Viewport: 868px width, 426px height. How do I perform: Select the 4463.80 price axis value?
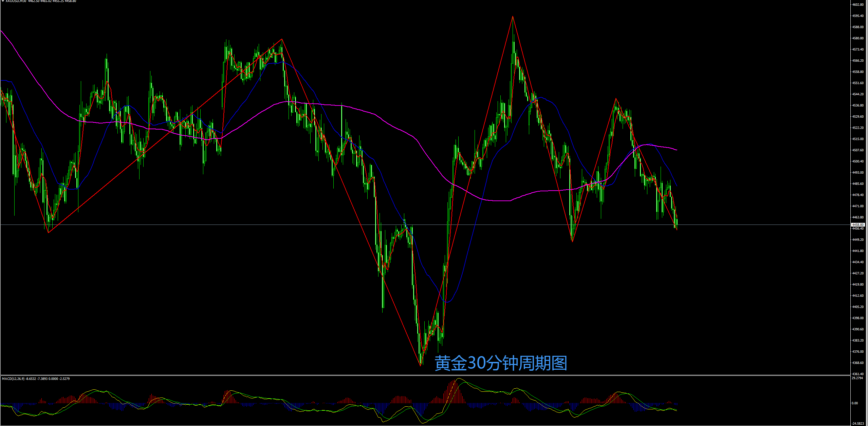858,217
